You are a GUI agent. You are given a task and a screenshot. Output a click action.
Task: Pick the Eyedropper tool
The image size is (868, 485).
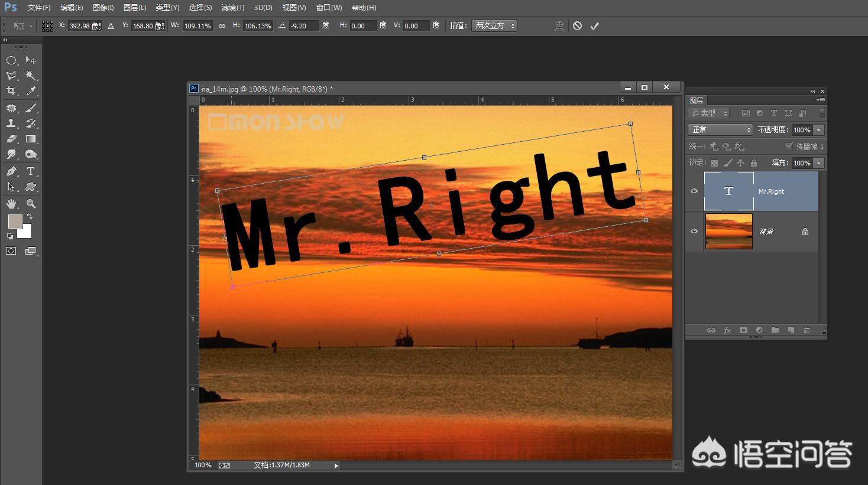pos(31,91)
